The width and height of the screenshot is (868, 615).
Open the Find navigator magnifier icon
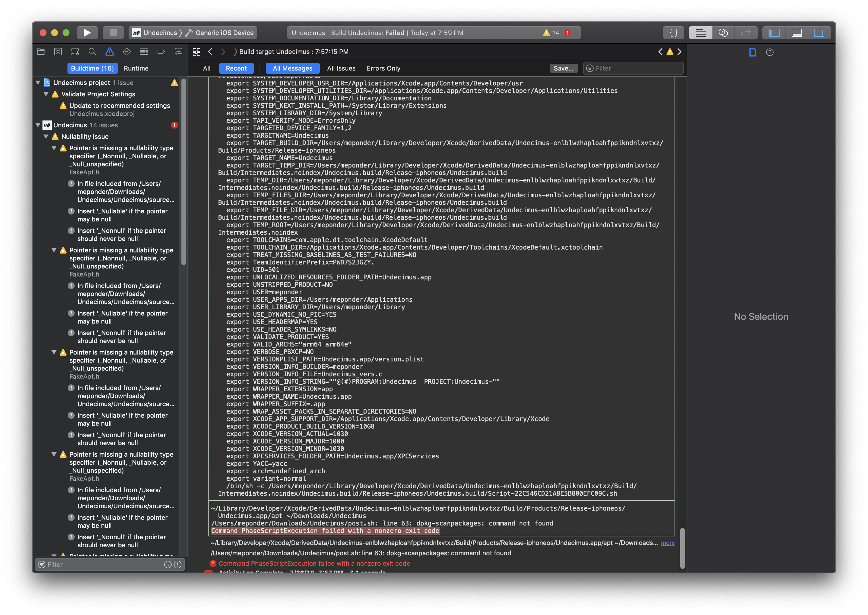(x=92, y=52)
